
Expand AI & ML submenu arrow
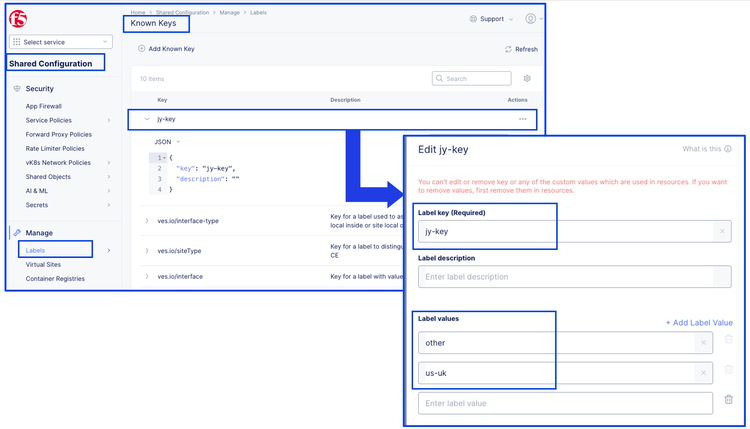pyautogui.click(x=109, y=191)
